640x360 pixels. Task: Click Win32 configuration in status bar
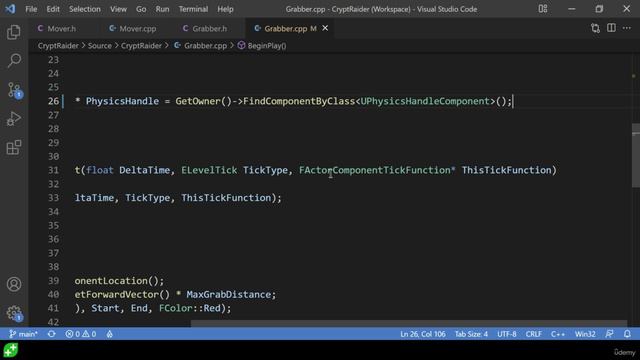[x=585, y=334]
